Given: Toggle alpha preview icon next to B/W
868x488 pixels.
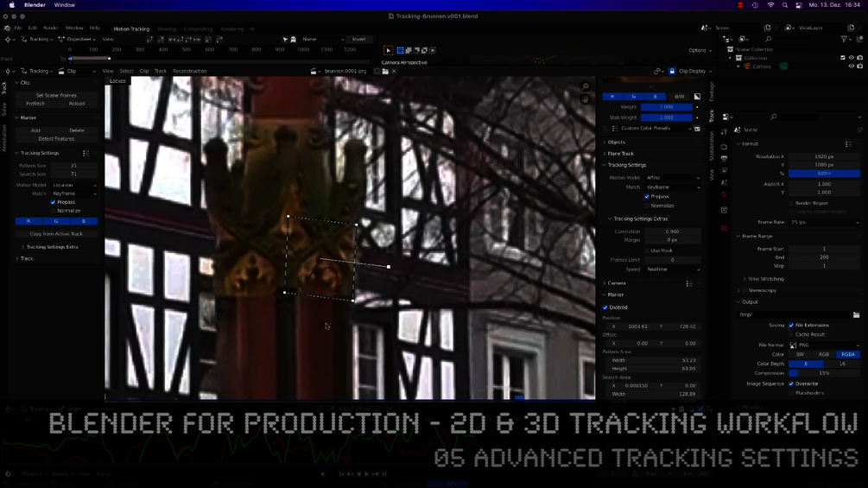Looking at the screenshot, I should pyautogui.click(x=697, y=96).
